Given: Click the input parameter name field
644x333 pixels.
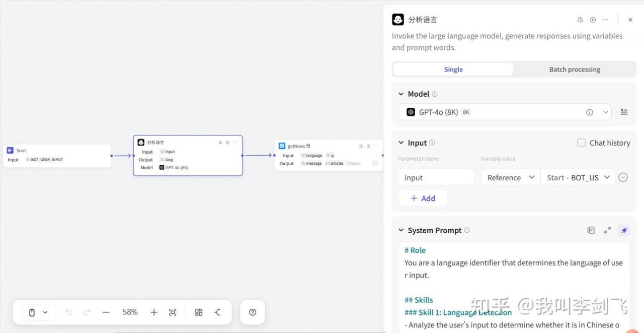Looking at the screenshot, I should coord(436,177).
